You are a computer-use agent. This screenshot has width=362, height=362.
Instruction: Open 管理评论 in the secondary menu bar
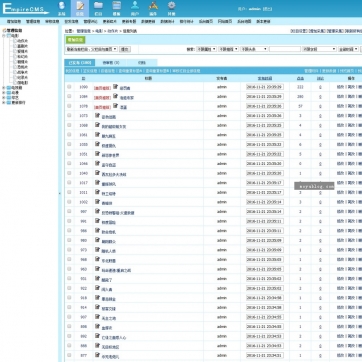pos(90,21)
